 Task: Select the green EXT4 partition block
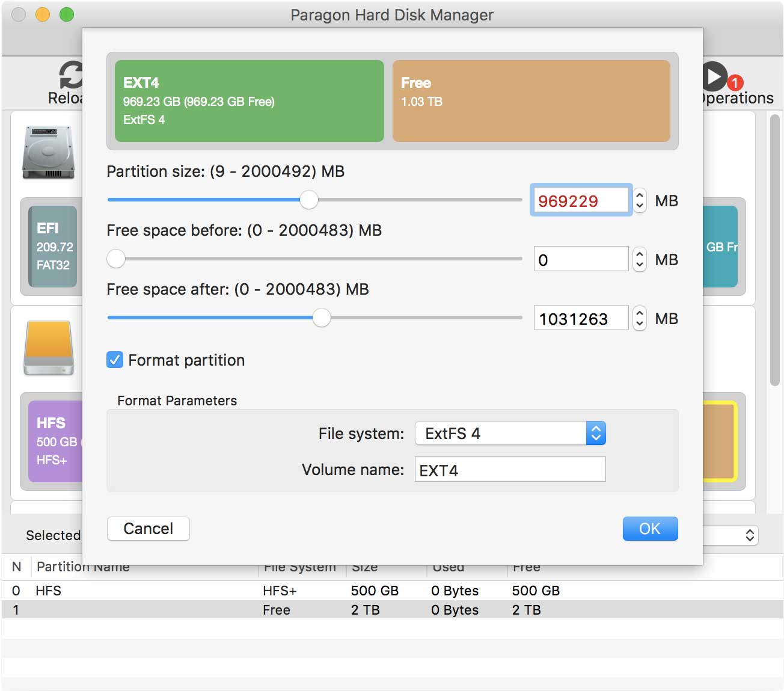(249, 101)
